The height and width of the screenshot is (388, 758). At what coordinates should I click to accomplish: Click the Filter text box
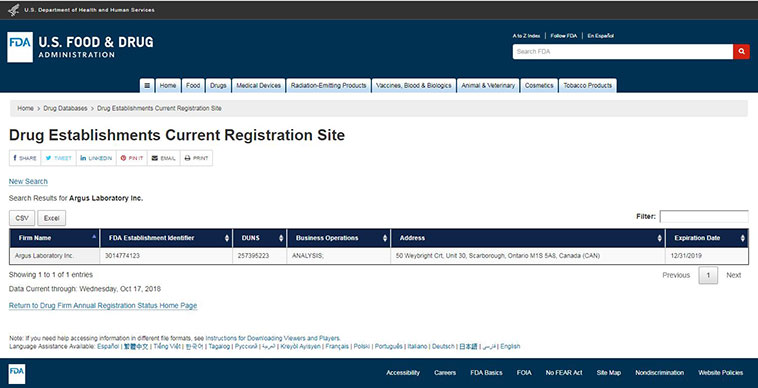point(704,216)
